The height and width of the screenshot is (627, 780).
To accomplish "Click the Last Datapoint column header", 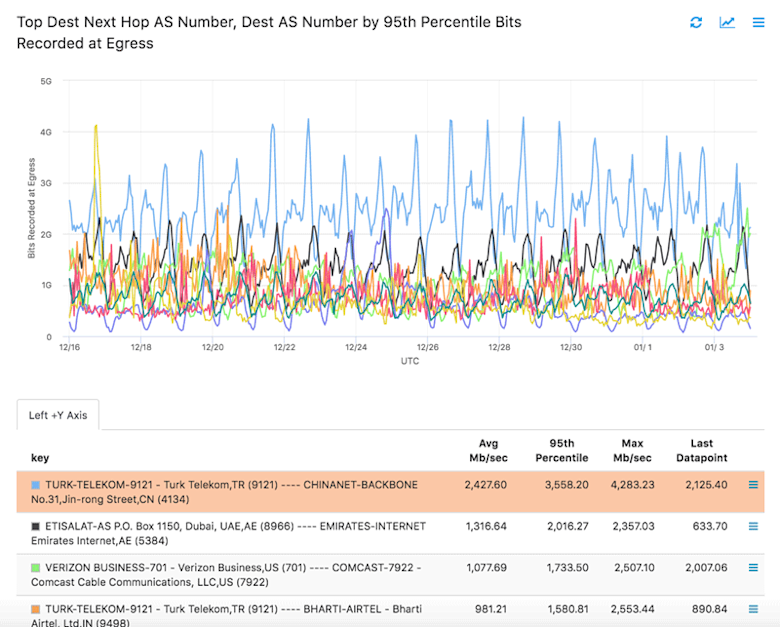I will pyautogui.click(x=701, y=450).
